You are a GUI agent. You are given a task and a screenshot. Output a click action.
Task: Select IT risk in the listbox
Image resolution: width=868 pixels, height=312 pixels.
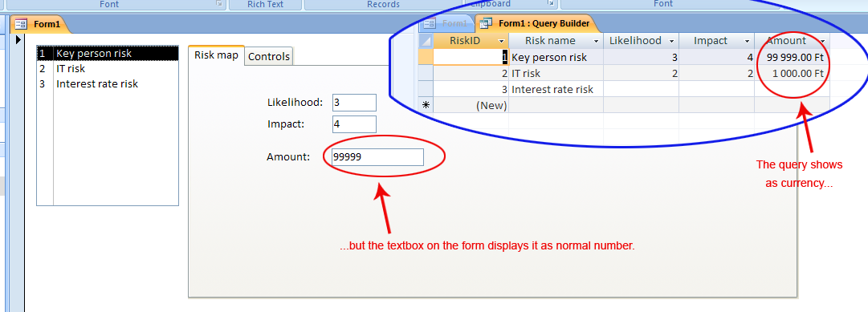click(x=108, y=69)
